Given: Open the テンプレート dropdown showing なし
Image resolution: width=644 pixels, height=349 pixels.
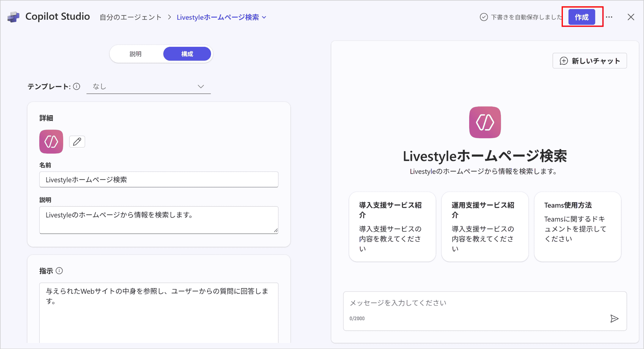Looking at the screenshot, I should tap(148, 86).
